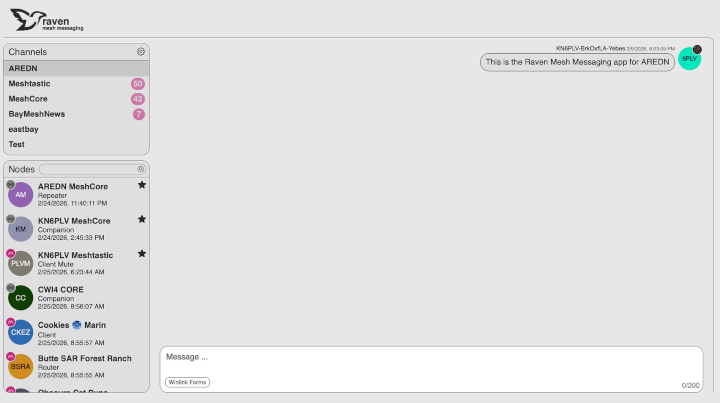Click the 6PLV sender avatar

(x=689, y=59)
